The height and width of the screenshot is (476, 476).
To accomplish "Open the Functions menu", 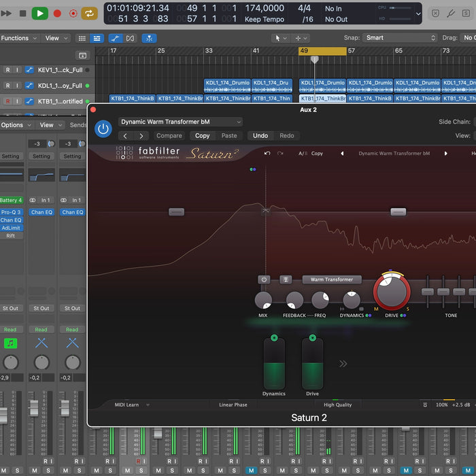I will point(18,38).
